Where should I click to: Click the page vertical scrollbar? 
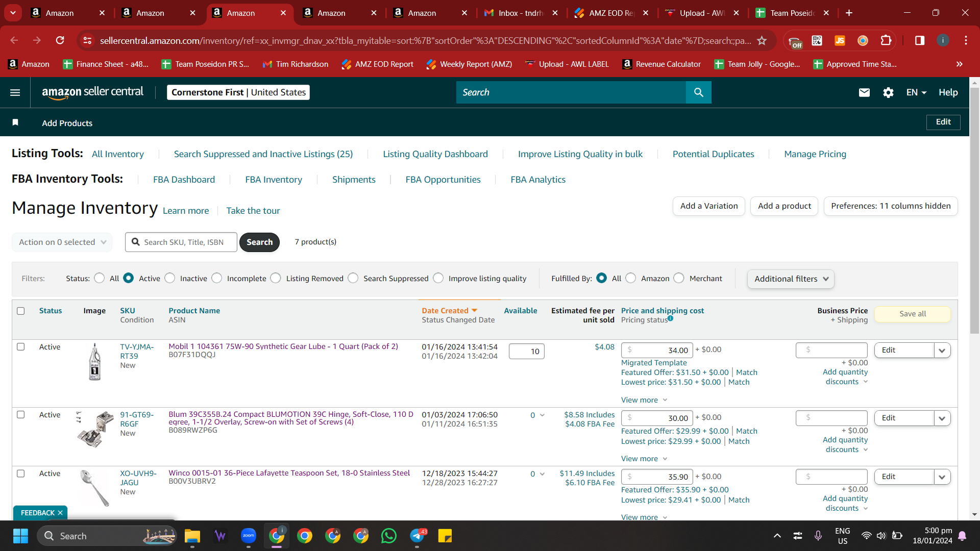(974, 210)
